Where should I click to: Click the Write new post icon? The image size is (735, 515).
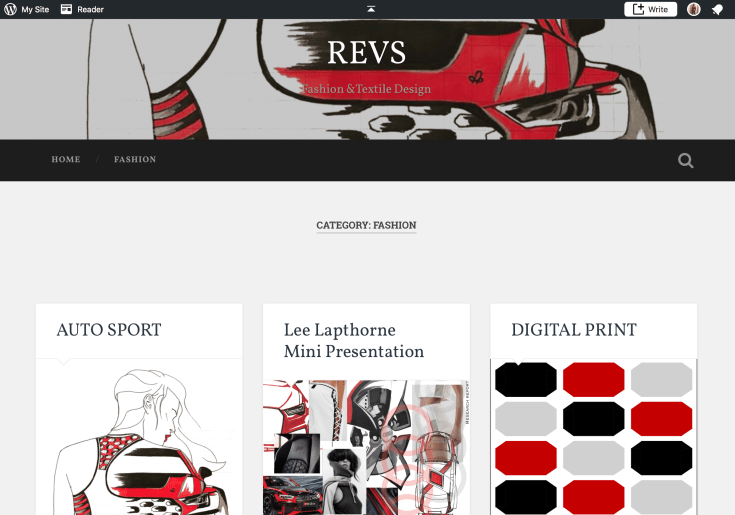pos(638,9)
